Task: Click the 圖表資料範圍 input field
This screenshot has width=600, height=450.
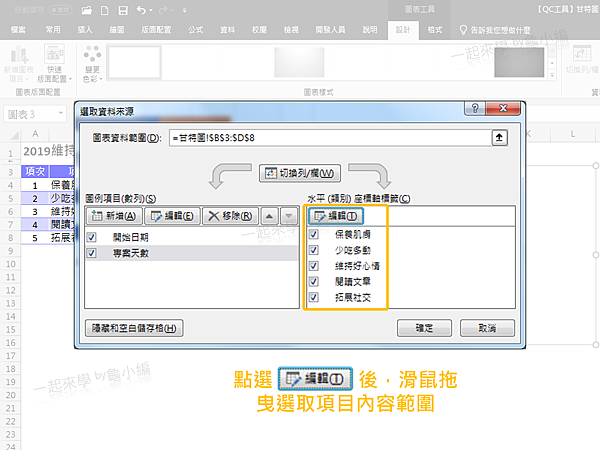Action: (x=330, y=138)
